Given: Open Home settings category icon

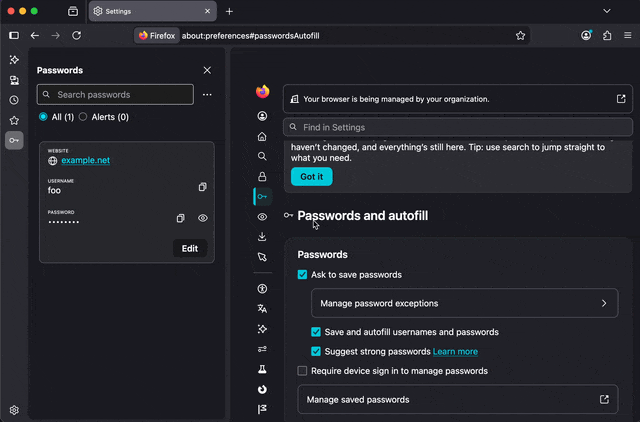Looking at the screenshot, I should coord(262,136).
